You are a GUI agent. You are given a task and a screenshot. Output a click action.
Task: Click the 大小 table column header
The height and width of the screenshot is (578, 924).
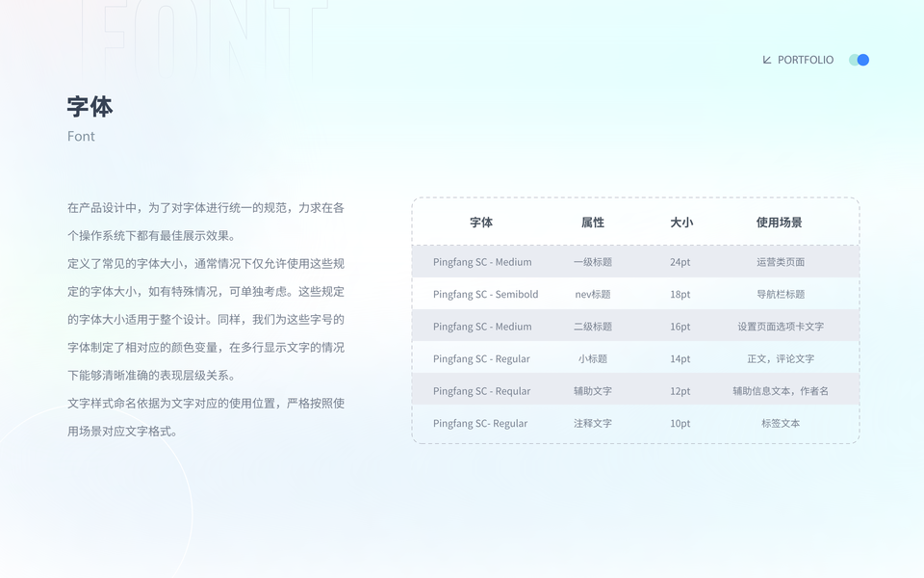click(681, 223)
